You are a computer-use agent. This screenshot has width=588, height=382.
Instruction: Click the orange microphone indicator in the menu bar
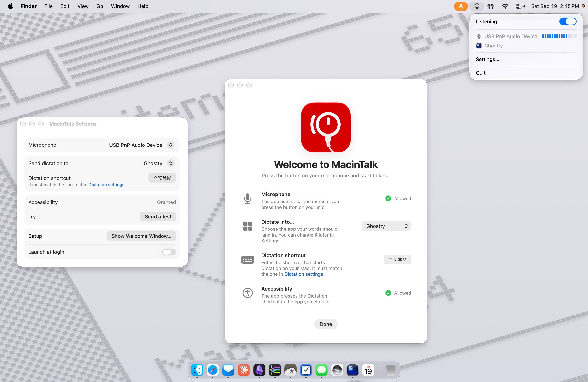click(x=461, y=6)
